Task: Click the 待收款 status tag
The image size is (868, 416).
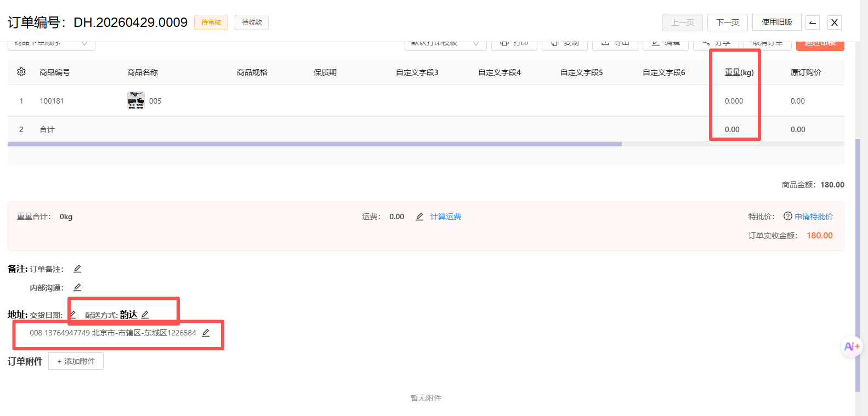Action: point(252,22)
